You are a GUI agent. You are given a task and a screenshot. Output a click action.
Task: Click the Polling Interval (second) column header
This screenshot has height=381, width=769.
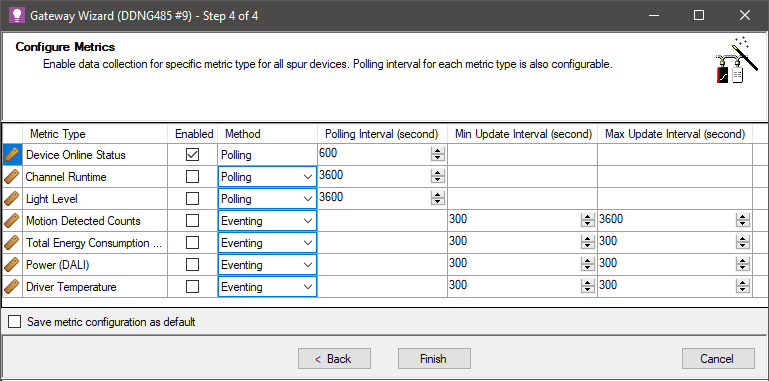382,134
